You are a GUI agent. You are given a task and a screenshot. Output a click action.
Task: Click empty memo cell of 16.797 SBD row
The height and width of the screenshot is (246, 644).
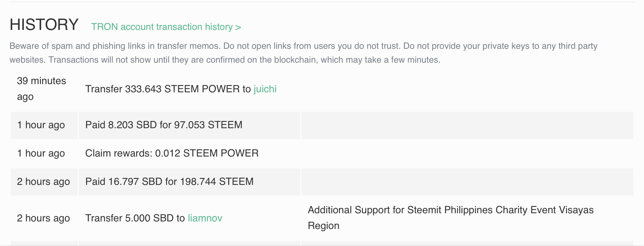tap(467, 182)
